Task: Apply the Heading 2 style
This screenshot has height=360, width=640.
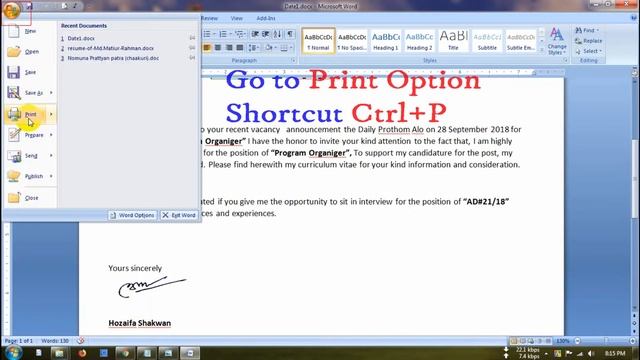Action: click(419, 41)
